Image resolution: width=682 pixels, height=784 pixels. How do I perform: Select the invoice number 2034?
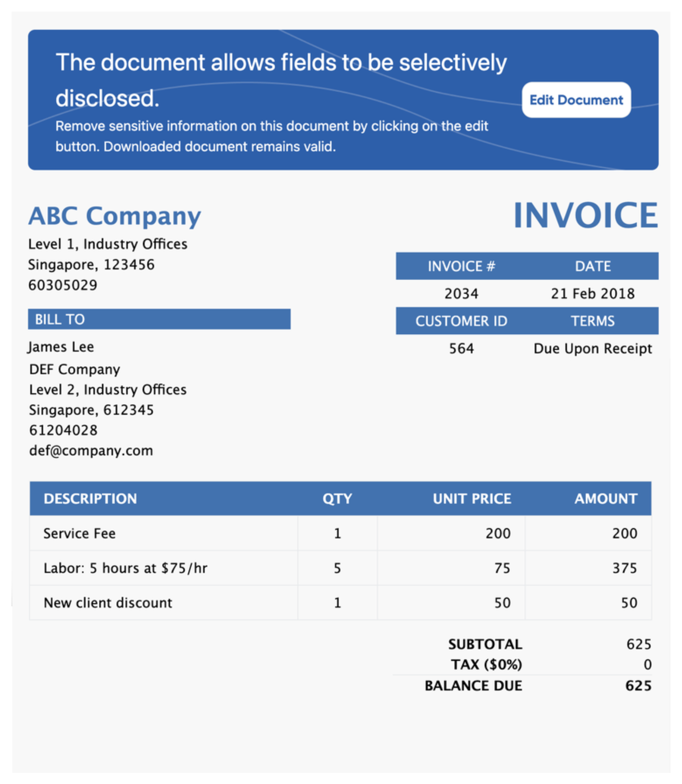461,294
